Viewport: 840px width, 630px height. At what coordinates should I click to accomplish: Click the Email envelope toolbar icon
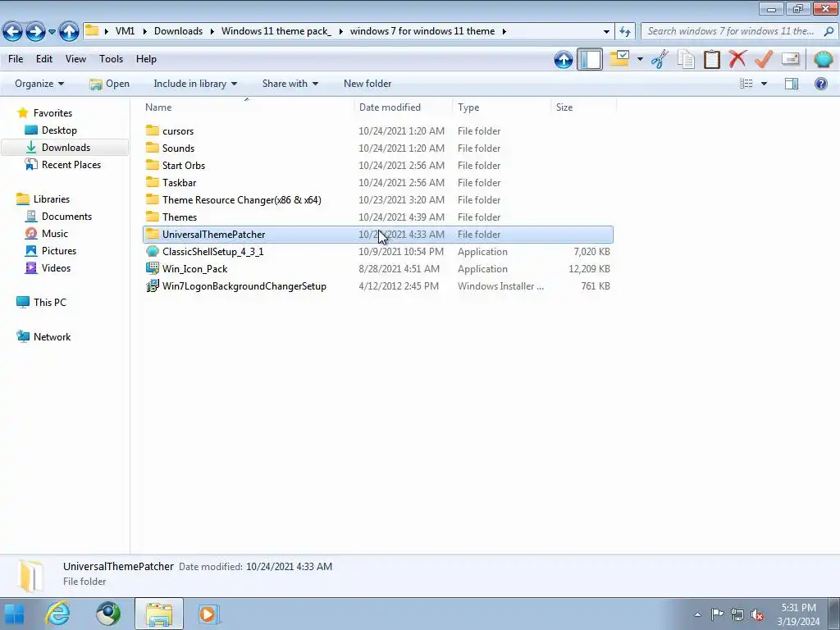(790, 59)
